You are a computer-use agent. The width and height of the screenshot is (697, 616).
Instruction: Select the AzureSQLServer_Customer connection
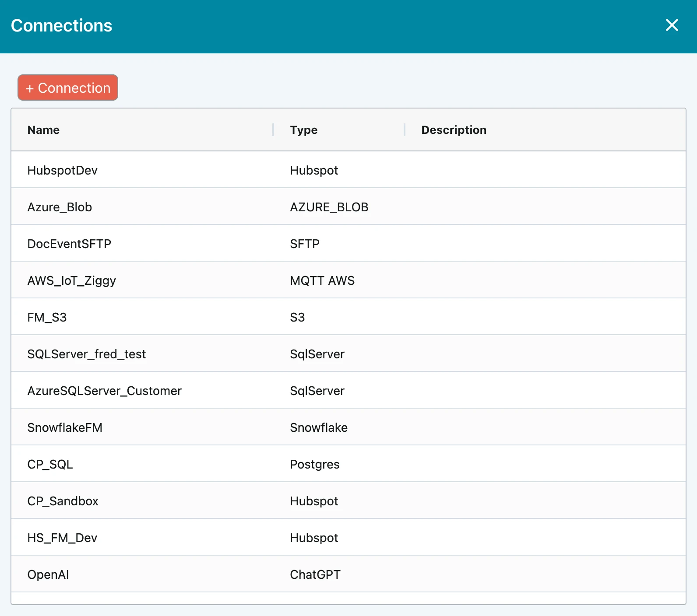click(104, 391)
